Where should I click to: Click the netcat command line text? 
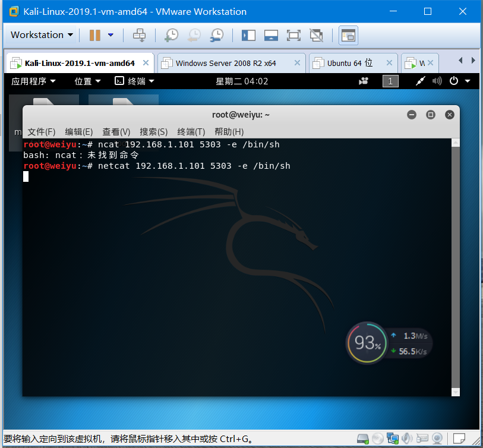click(194, 166)
